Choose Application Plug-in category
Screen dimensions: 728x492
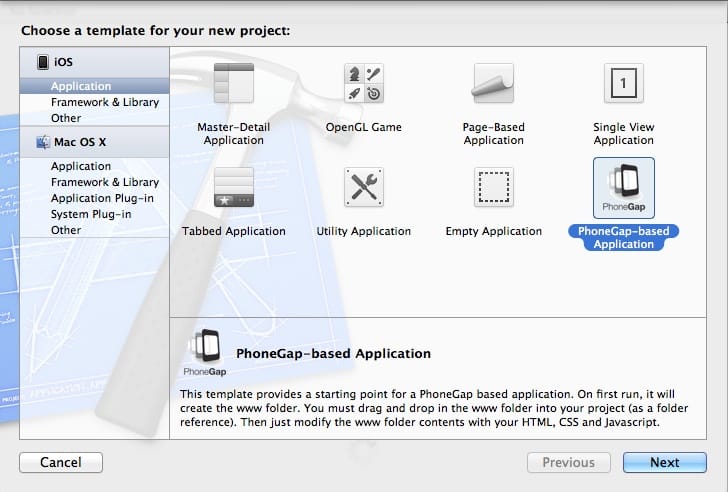pos(94,198)
